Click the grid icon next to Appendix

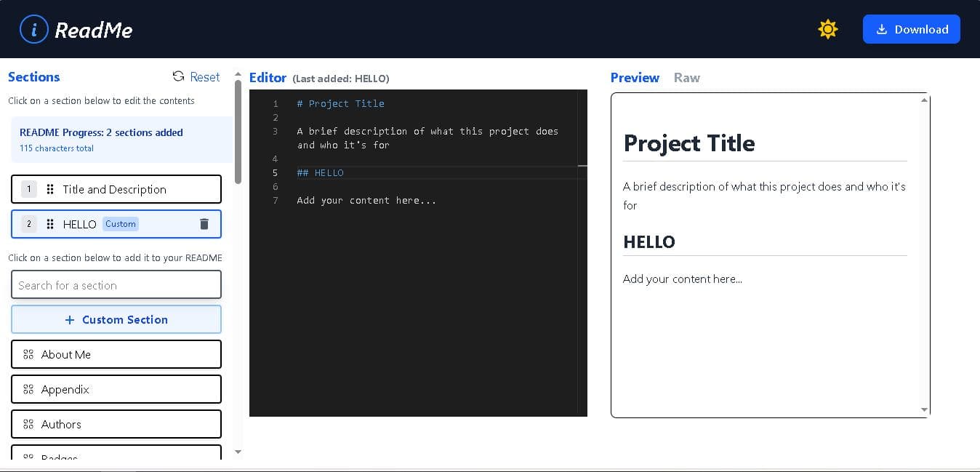(28, 389)
